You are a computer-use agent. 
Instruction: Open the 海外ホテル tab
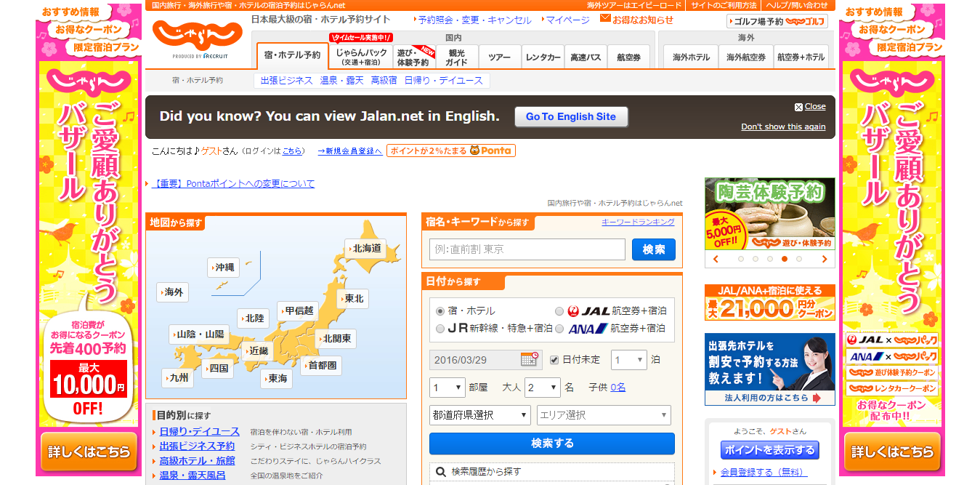[691, 57]
